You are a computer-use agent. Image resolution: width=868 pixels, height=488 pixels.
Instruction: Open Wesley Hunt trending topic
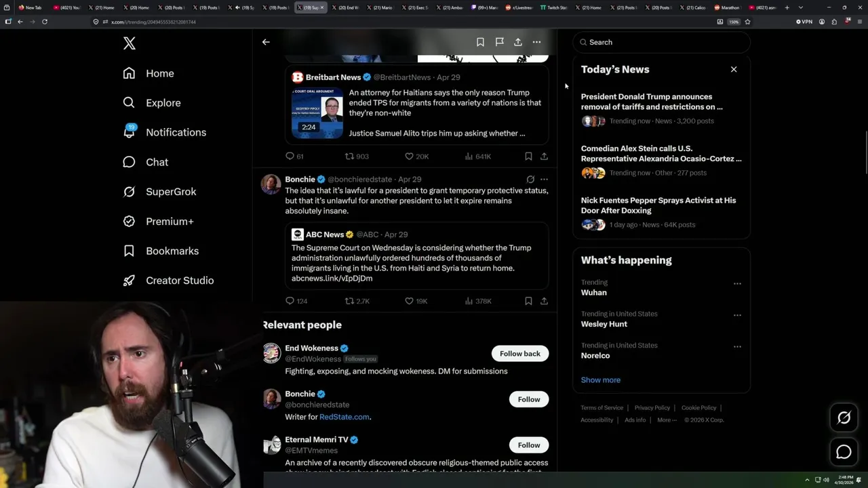[604, 324]
